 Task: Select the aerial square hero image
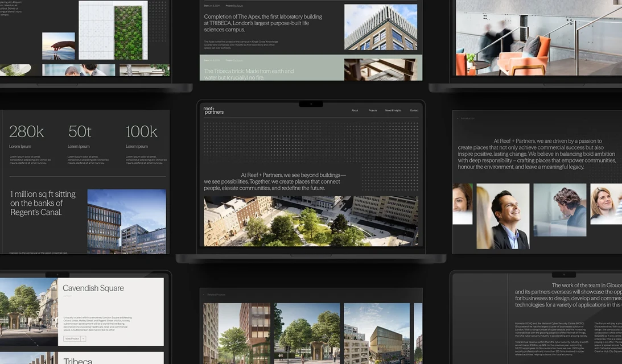(x=311, y=221)
